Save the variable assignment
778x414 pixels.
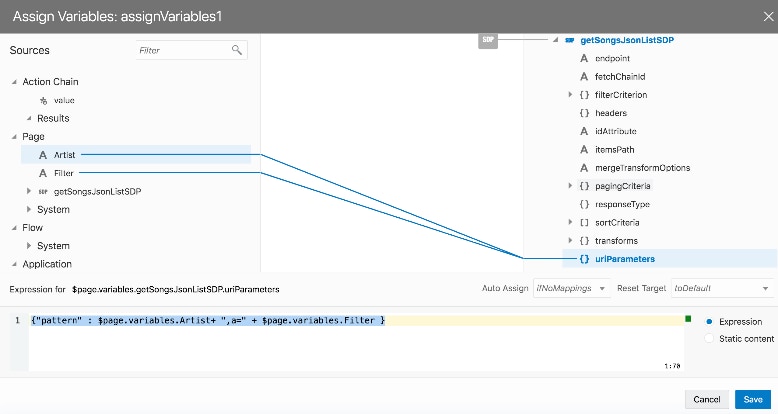pyautogui.click(x=753, y=400)
